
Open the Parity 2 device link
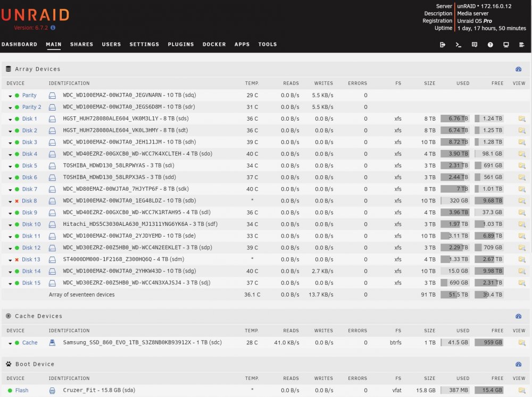(x=31, y=107)
